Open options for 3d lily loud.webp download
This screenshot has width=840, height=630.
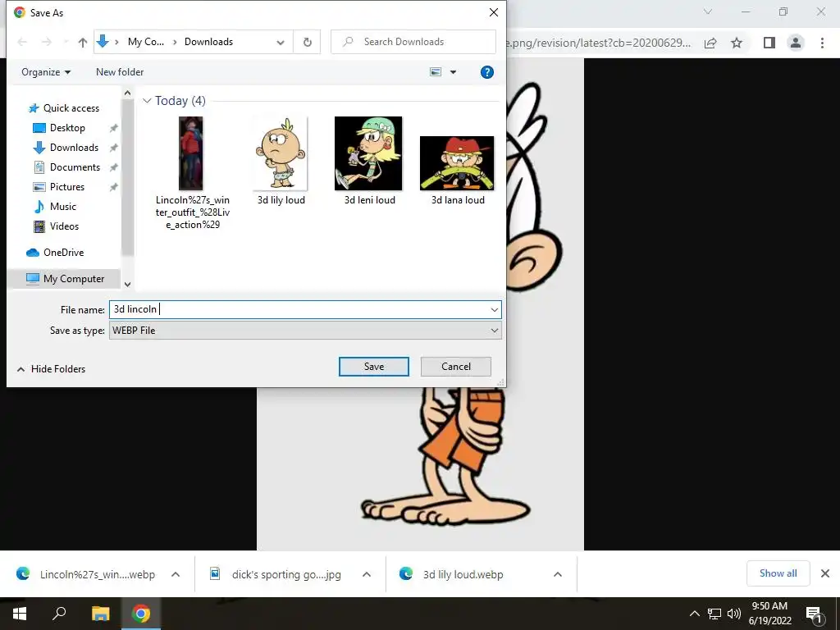(x=558, y=574)
